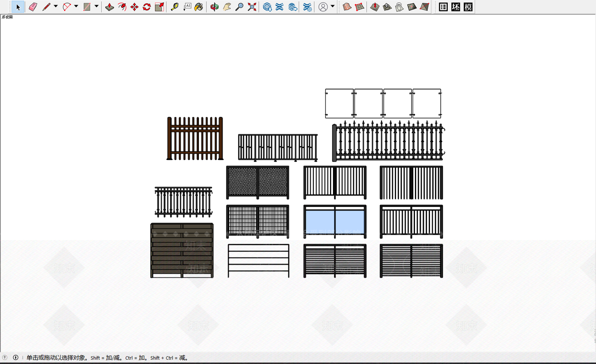The width and height of the screenshot is (596, 364).
Task: Pick the Arc drawing tool
Action: pos(67,7)
